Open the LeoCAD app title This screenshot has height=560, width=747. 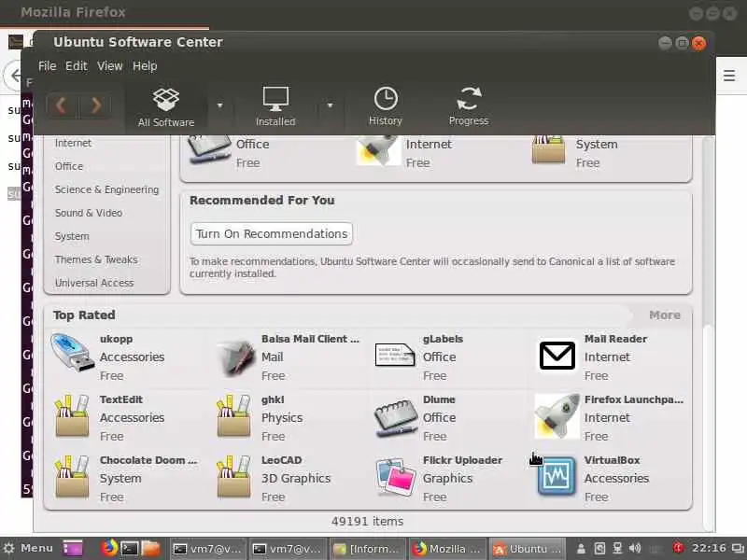tap(282, 460)
